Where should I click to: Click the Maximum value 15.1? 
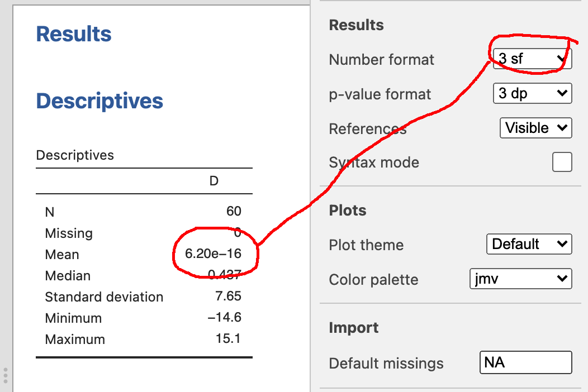229,339
